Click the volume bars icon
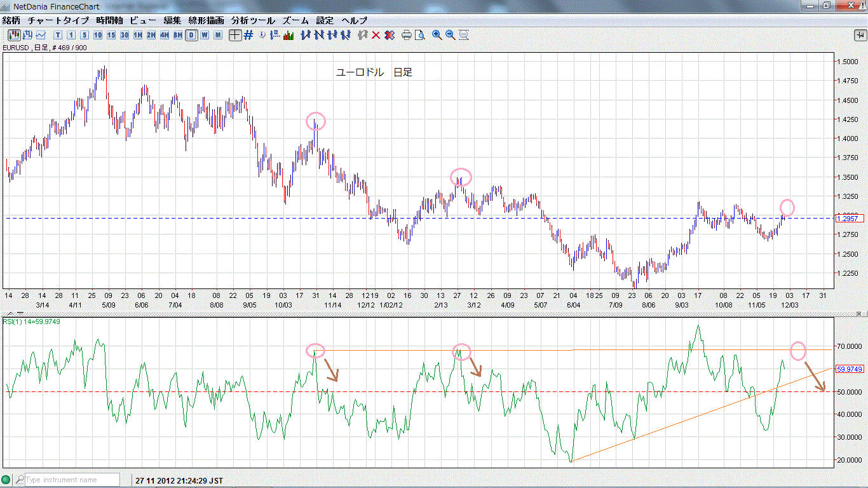Image resolution: width=868 pixels, height=488 pixels. click(288, 35)
